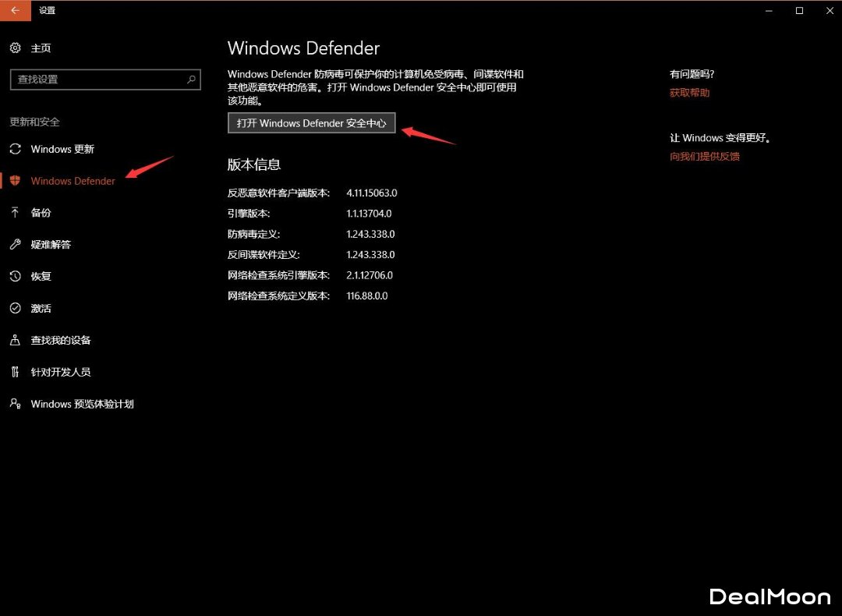Focus the 查找设置 search field
842x616 pixels.
(x=97, y=80)
